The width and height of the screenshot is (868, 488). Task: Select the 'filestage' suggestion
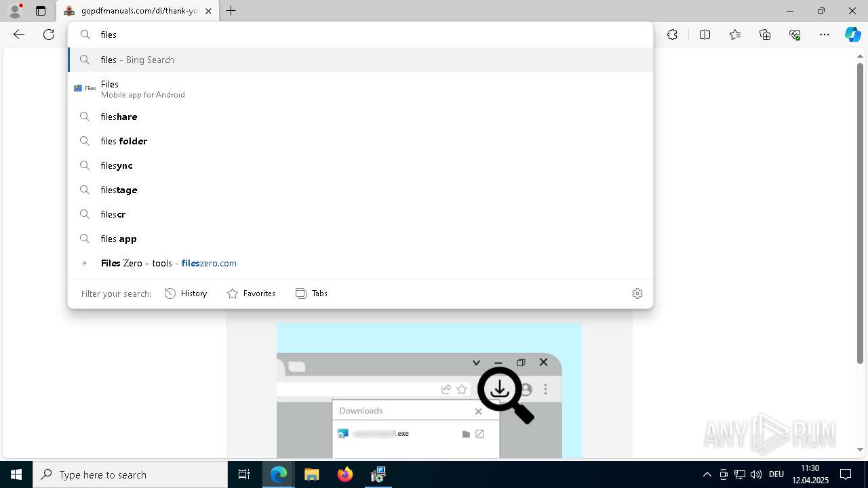point(360,190)
